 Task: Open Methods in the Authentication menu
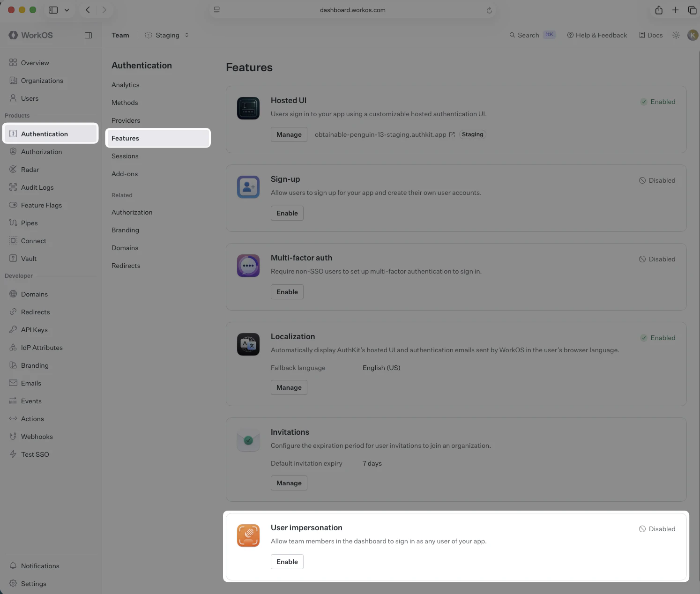pyautogui.click(x=125, y=103)
